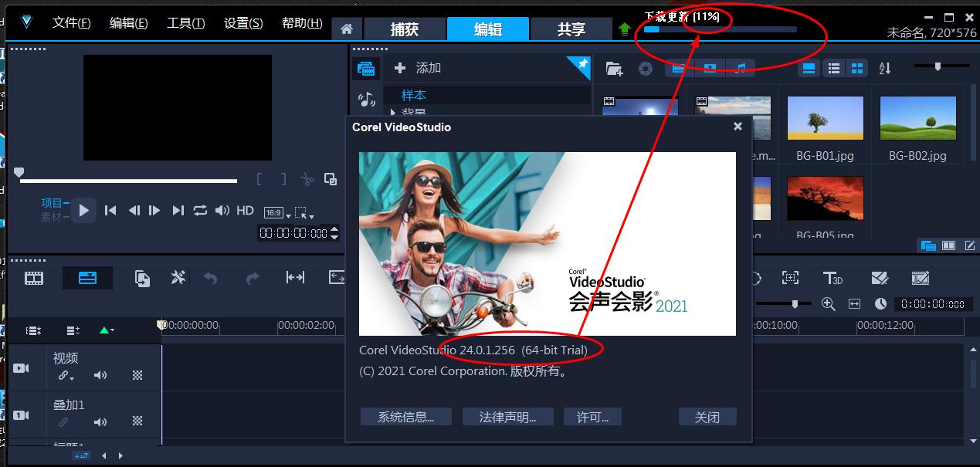
Task: Open the 3D title editor icon
Action: point(832,278)
